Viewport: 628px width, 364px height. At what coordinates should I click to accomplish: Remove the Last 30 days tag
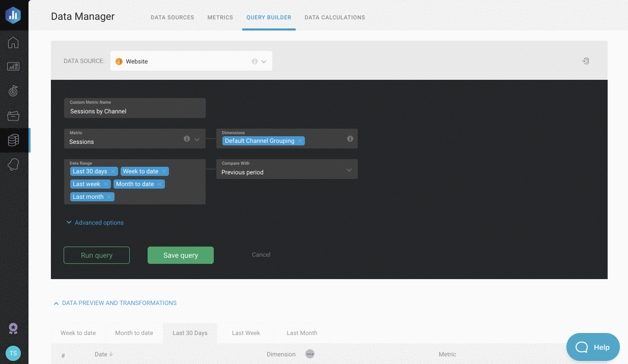[113, 171]
